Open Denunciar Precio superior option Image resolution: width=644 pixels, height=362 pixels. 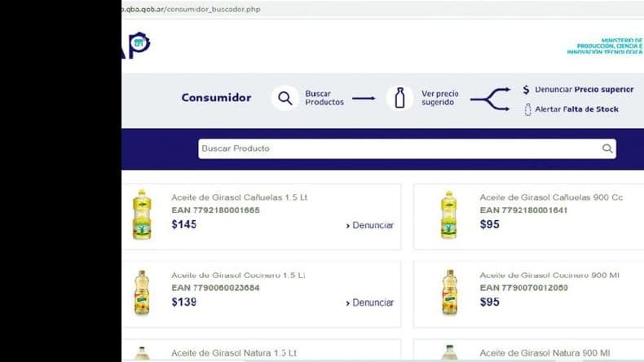tap(584, 90)
